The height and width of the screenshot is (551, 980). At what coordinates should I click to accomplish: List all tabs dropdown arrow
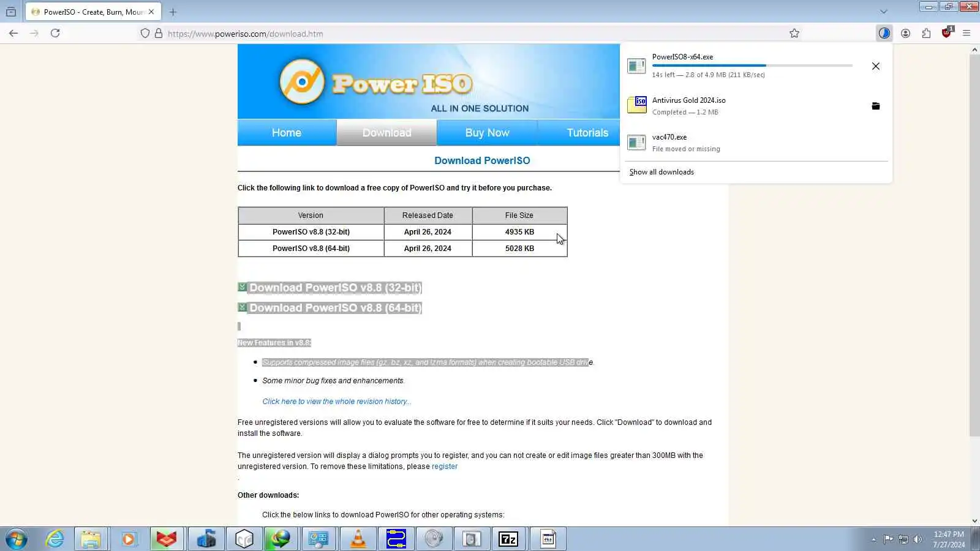[x=883, y=12]
